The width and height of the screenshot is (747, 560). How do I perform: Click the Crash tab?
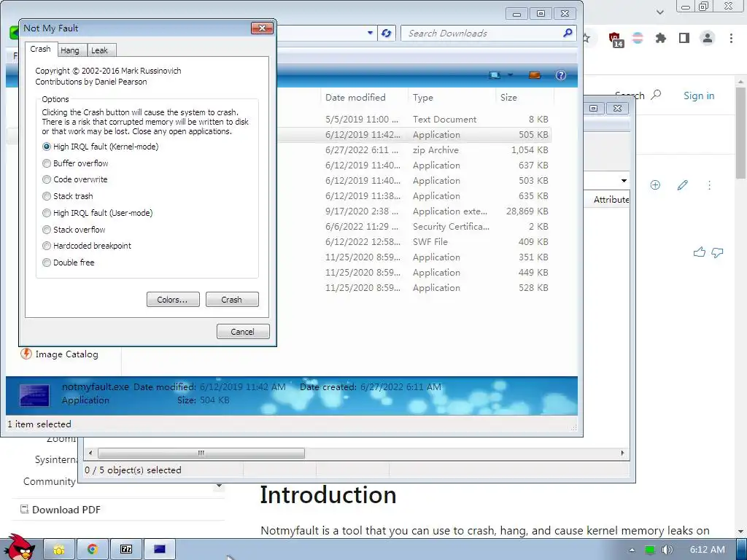pyautogui.click(x=41, y=49)
